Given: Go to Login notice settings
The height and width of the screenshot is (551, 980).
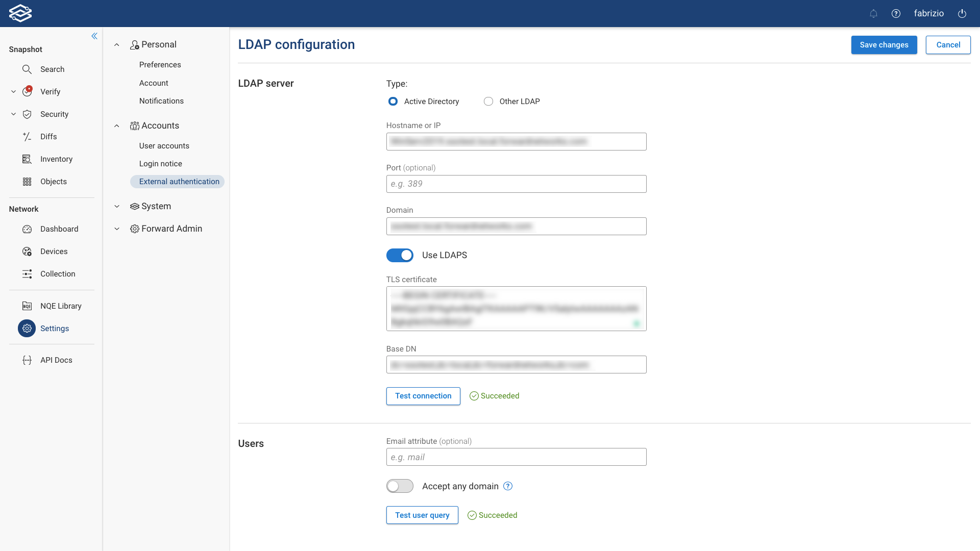Looking at the screenshot, I should pos(160,164).
